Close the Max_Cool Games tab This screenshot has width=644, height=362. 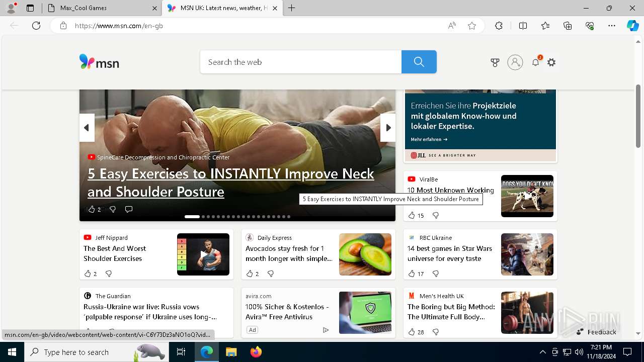[x=154, y=8]
